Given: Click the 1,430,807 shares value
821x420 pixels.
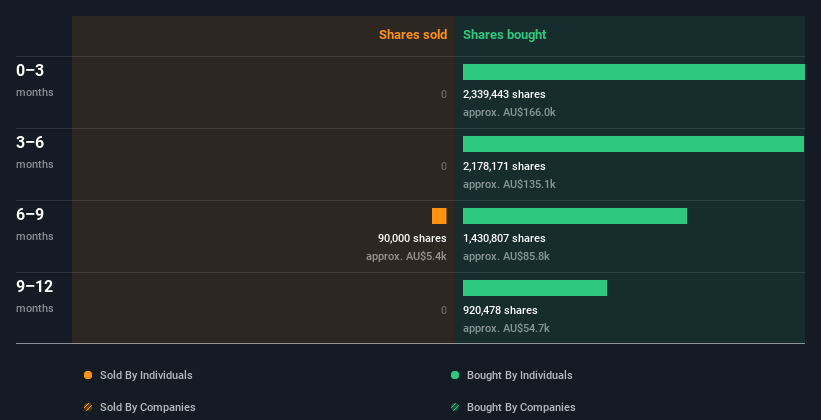Looking at the screenshot, I should (504, 238).
